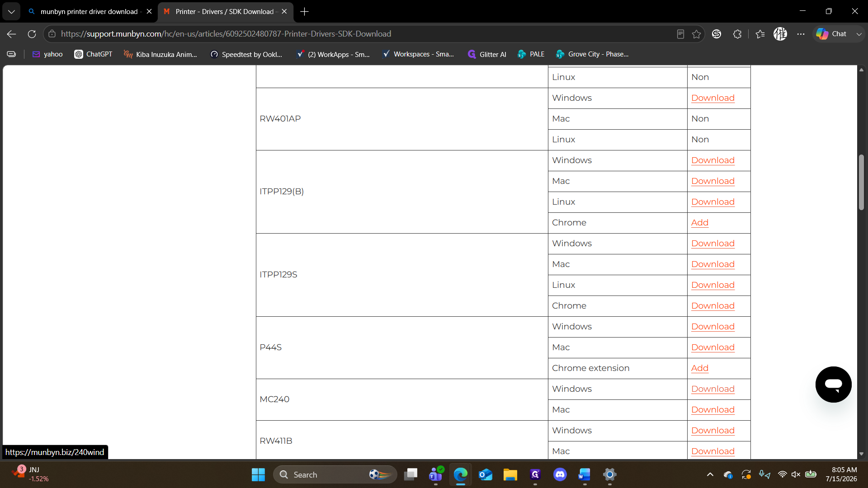Open the tab search dropdown

point(11,12)
